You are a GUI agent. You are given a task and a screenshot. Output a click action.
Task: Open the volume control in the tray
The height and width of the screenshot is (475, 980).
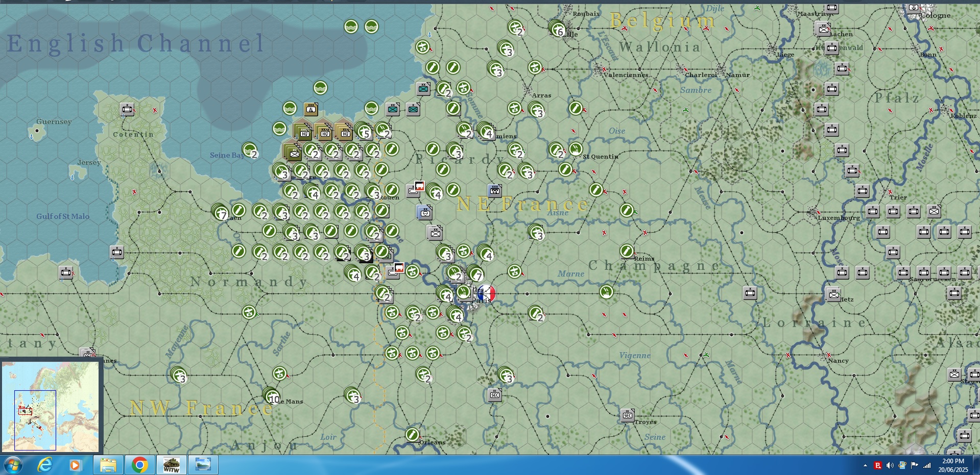(x=890, y=465)
